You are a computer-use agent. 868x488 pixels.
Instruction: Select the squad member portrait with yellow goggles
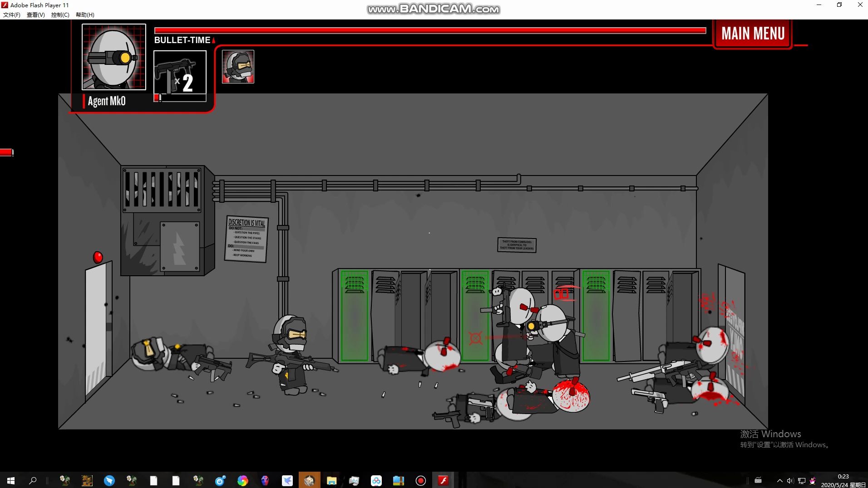(x=238, y=67)
